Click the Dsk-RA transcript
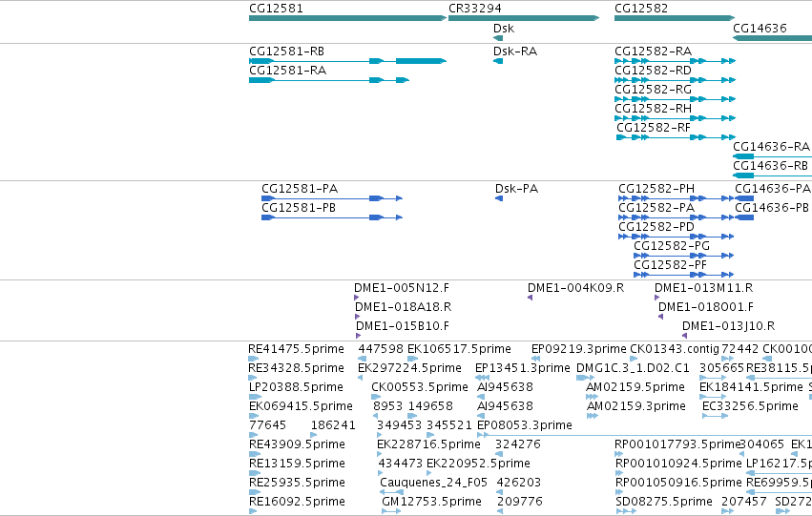The image size is (812, 516). click(x=498, y=61)
